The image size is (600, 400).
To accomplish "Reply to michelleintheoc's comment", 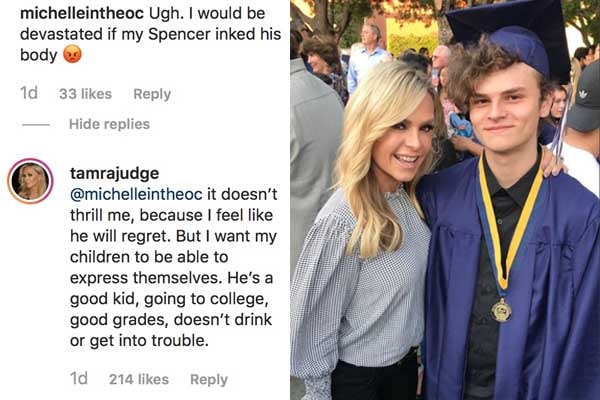I will click(x=152, y=94).
